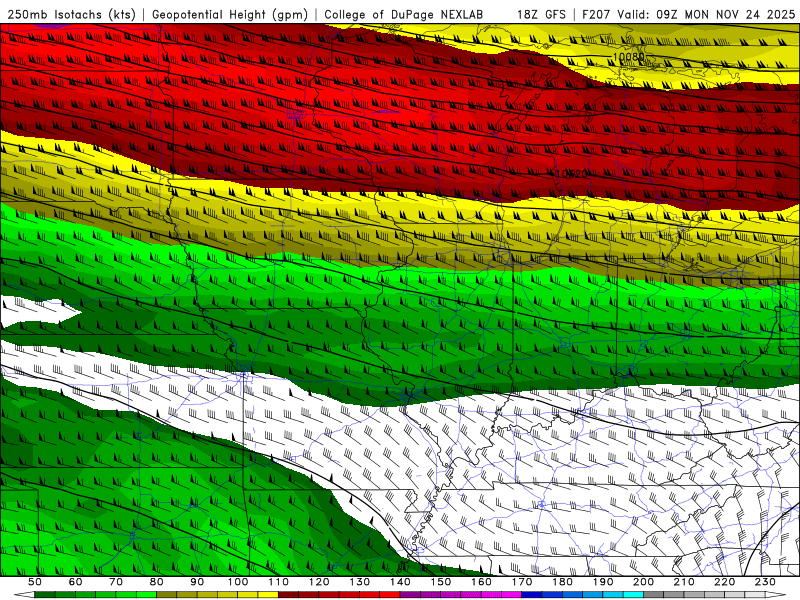Click the 10520 height contour label
Viewport: 800px width, 600px height.
click(x=571, y=174)
